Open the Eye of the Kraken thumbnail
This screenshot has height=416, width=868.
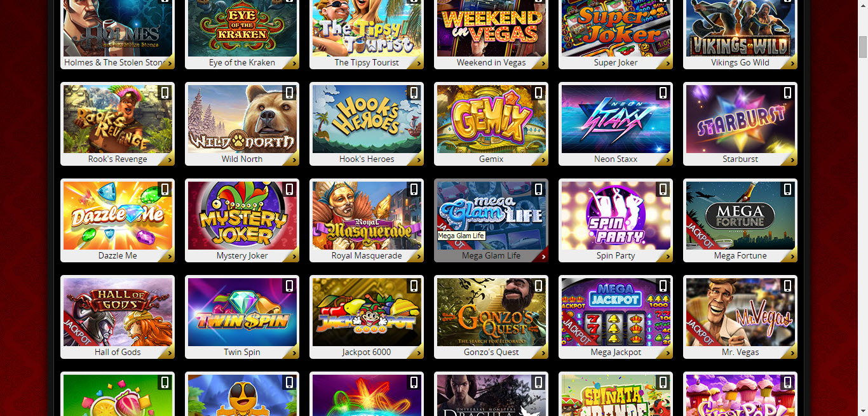click(x=242, y=28)
